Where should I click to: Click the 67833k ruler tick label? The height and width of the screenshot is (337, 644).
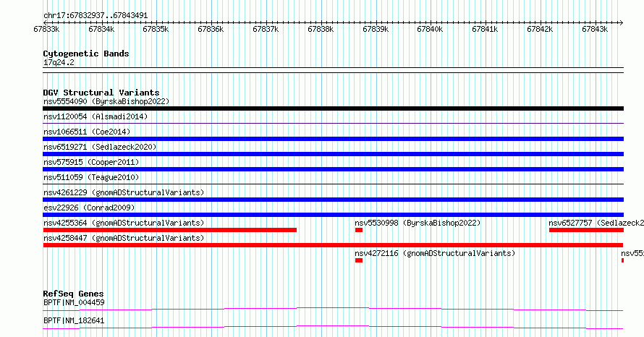(46, 30)
